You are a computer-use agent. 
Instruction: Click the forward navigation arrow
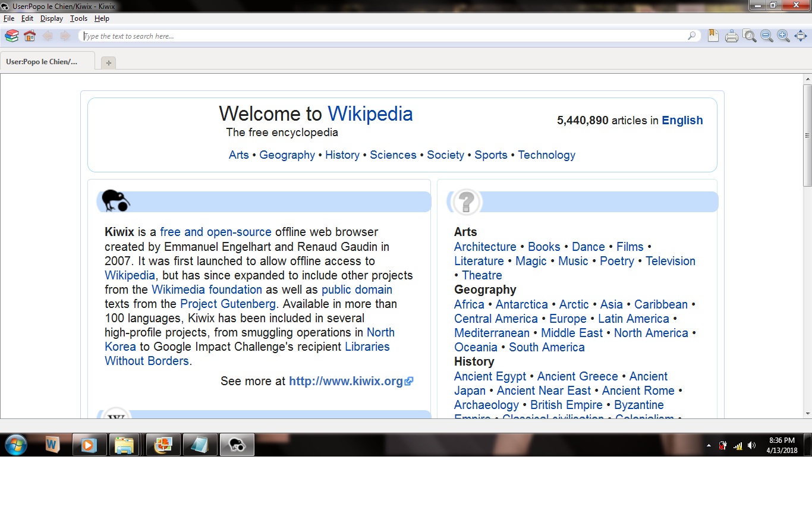(x=65, y=36)
